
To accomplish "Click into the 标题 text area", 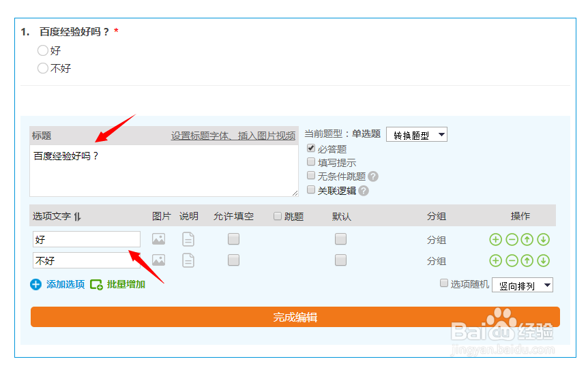I will tap(164, 171).
